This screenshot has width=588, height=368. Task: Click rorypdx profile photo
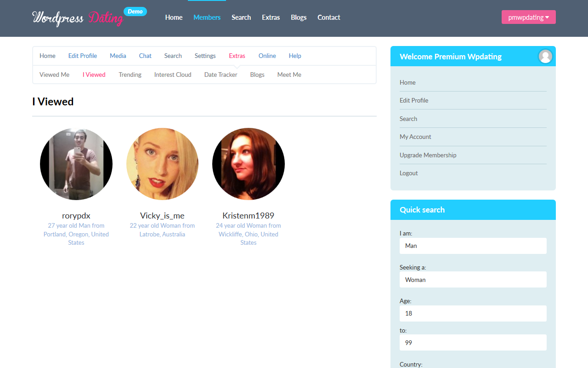click(76, 164)
